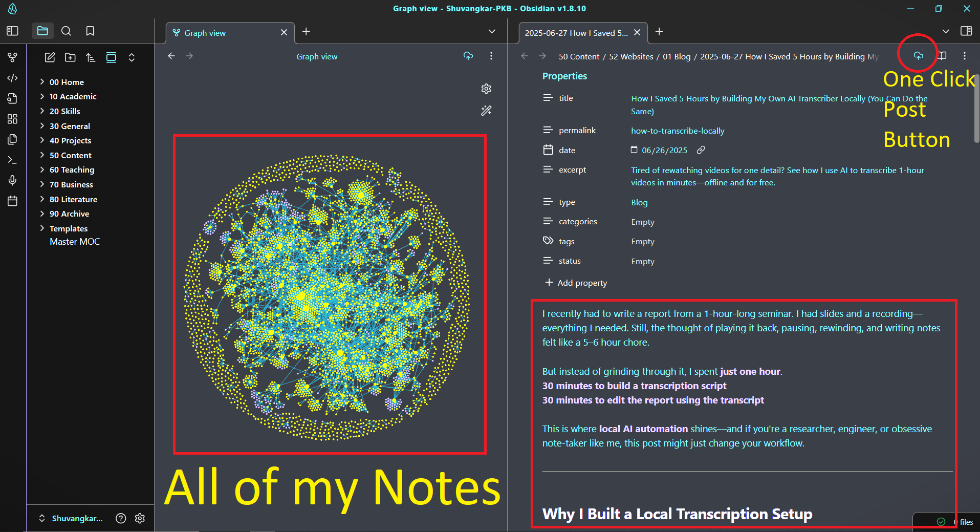
Task: Click the Blog type property value
Action: [x=639, y=202]
